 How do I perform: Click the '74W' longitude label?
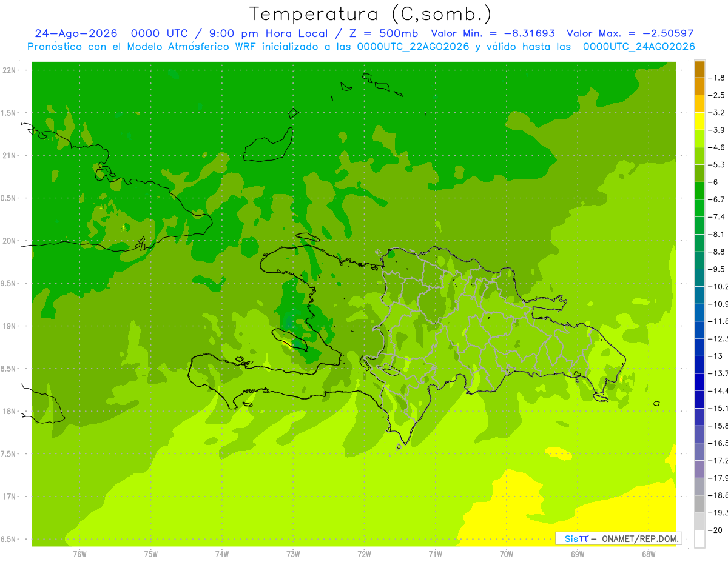[x=222, y=554]
